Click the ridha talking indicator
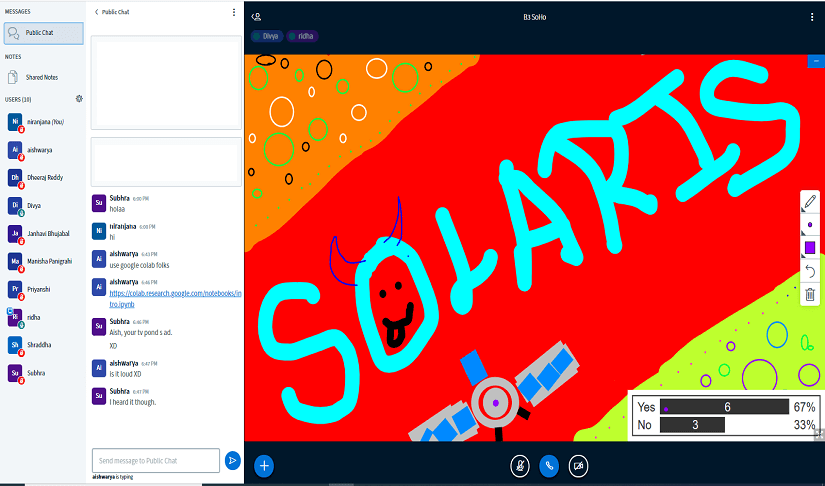Image resolution: width=825 pixels, height=486 pixels. pos(302,36)
